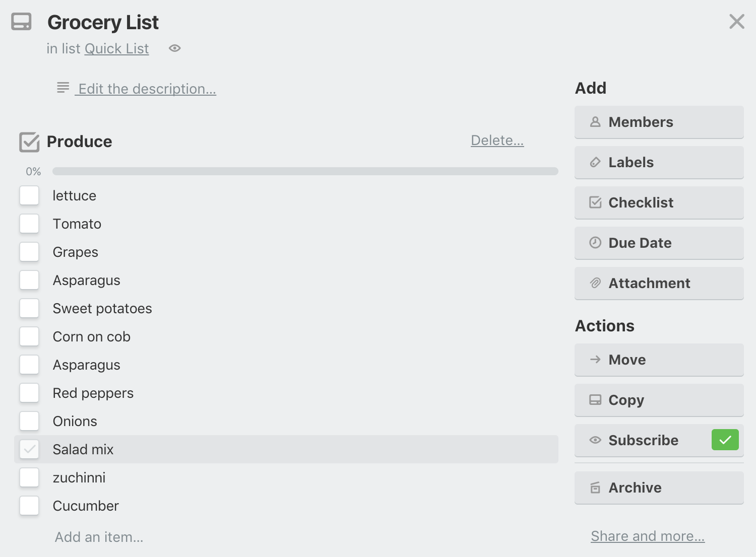This screenshot has height=557, width=756.
Task: Copy the Grocery List card
Action: point(659,400)
